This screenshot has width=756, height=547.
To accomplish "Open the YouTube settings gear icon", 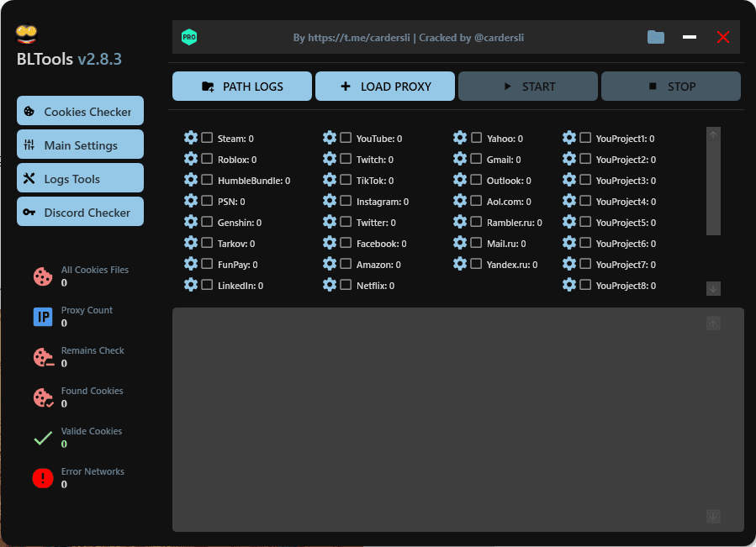I will click(329, 138).
